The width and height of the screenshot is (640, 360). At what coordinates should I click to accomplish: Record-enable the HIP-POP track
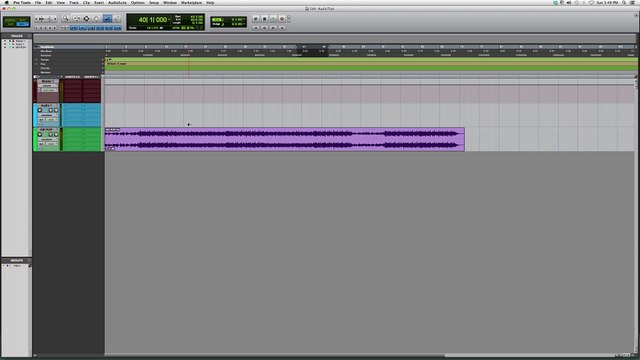[x=40, y=134]
